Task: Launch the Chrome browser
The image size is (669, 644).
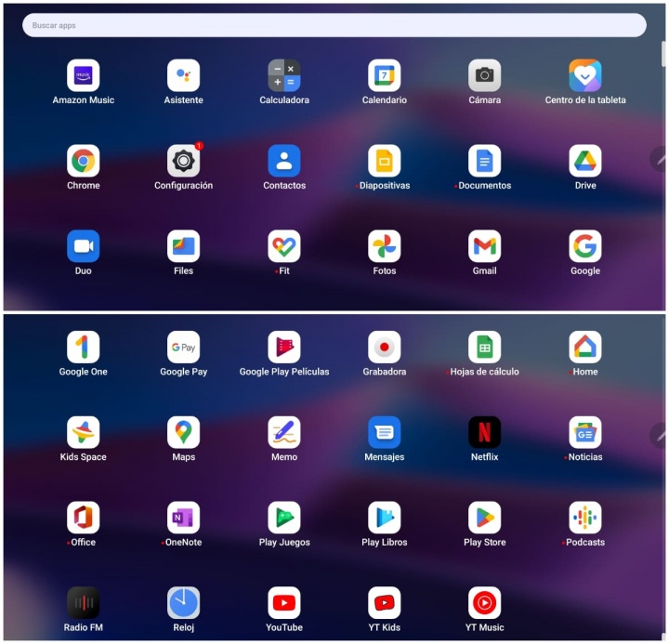Action: tap(84, 161)
